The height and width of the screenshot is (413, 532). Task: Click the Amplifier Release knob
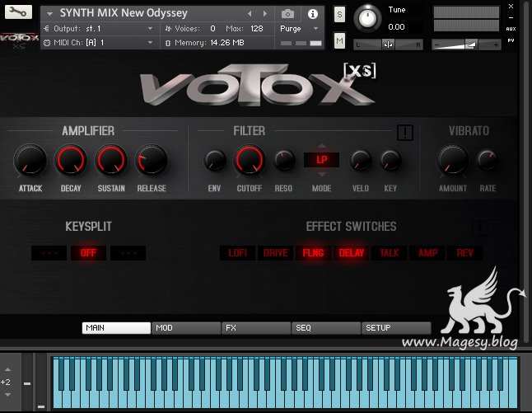point(152,160)
